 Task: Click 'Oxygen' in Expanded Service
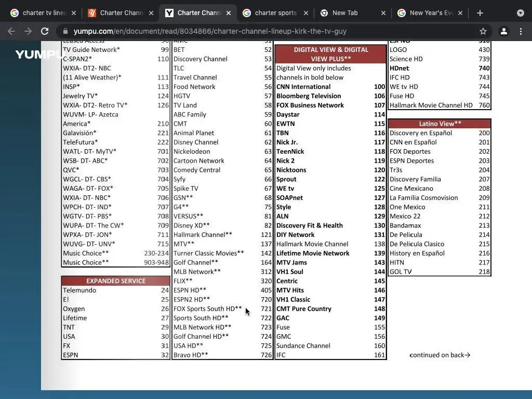coord(116,309)
